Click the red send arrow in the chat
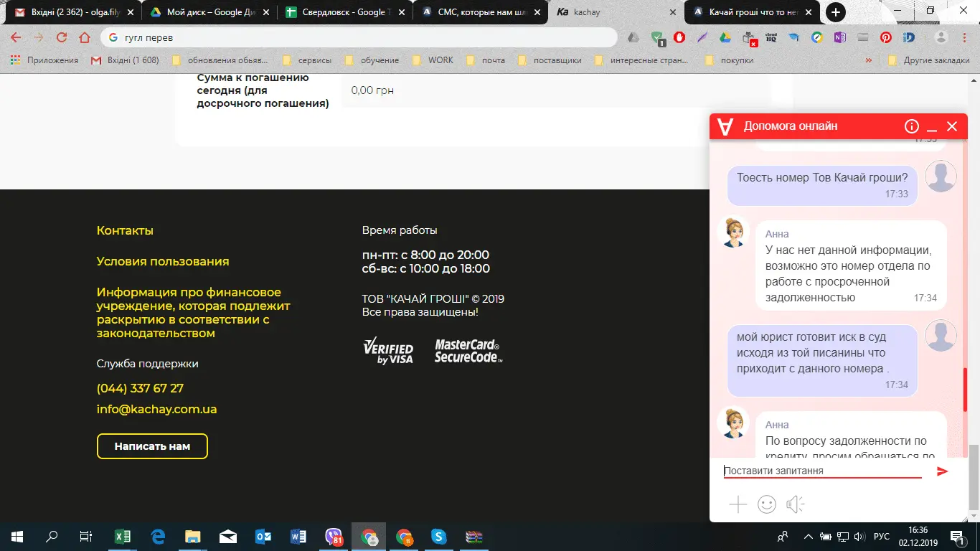 [941, 471]
